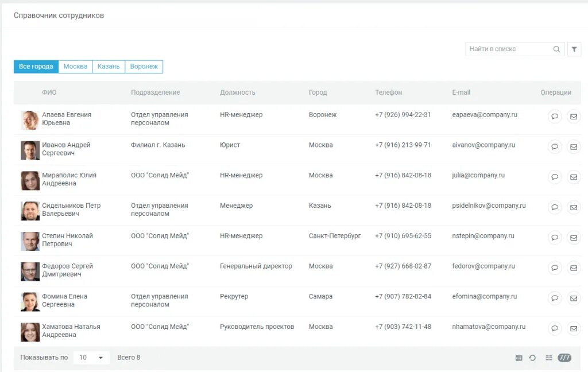
Task: Export list to Excel icon
Action: pyautogui.click(x=519, y=358)
